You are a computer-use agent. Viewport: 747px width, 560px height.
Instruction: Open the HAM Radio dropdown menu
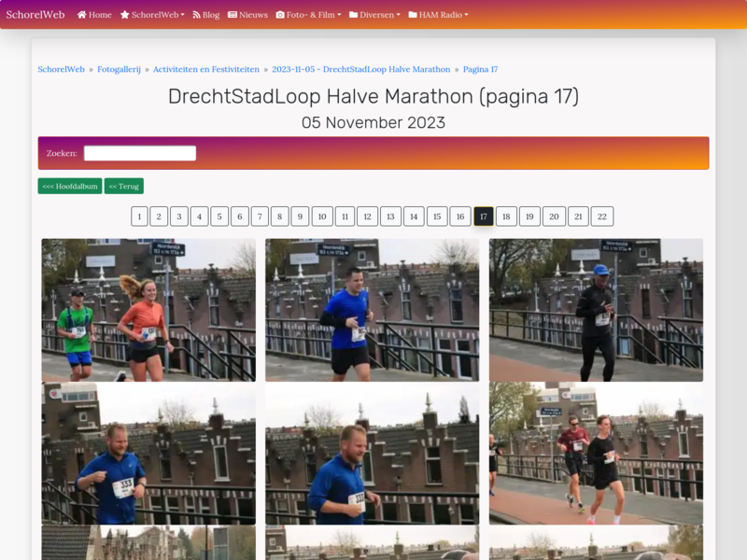(x=438, y=15)
